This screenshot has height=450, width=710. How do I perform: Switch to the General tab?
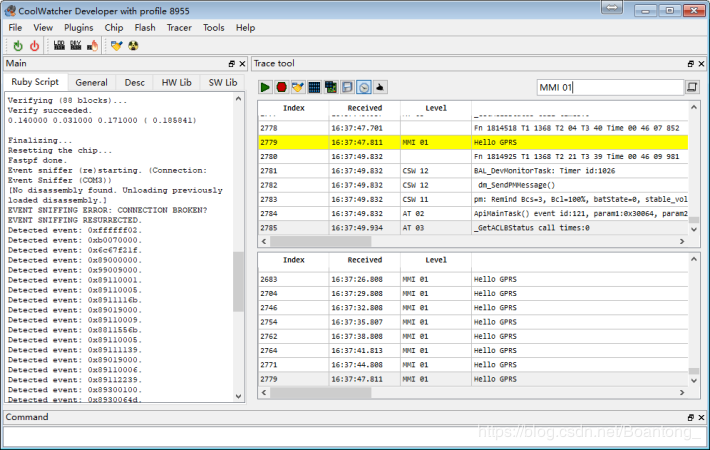pyautogui.click(x=91, y=82)
